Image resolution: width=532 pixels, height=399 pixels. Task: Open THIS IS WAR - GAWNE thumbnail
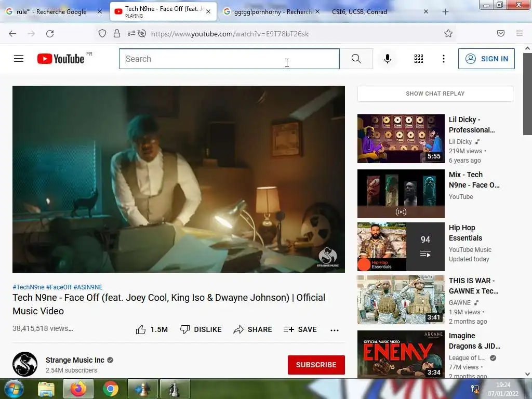[401, 300]
